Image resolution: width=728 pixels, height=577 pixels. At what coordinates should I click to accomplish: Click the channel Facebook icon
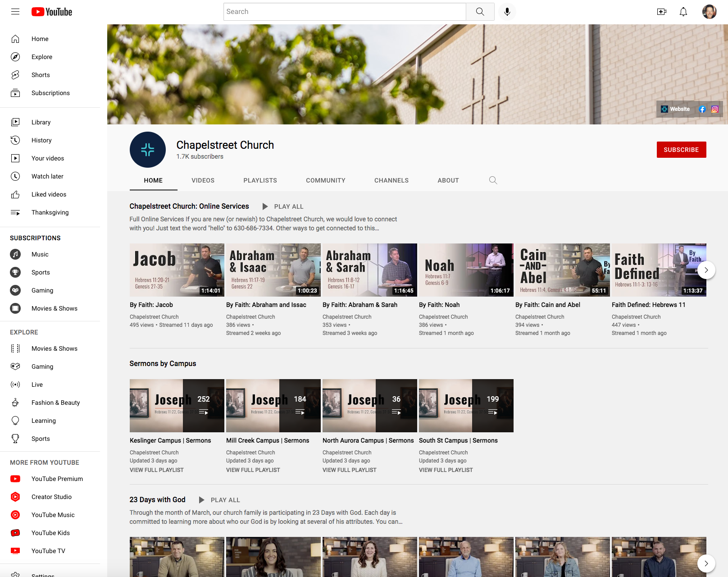702,109
